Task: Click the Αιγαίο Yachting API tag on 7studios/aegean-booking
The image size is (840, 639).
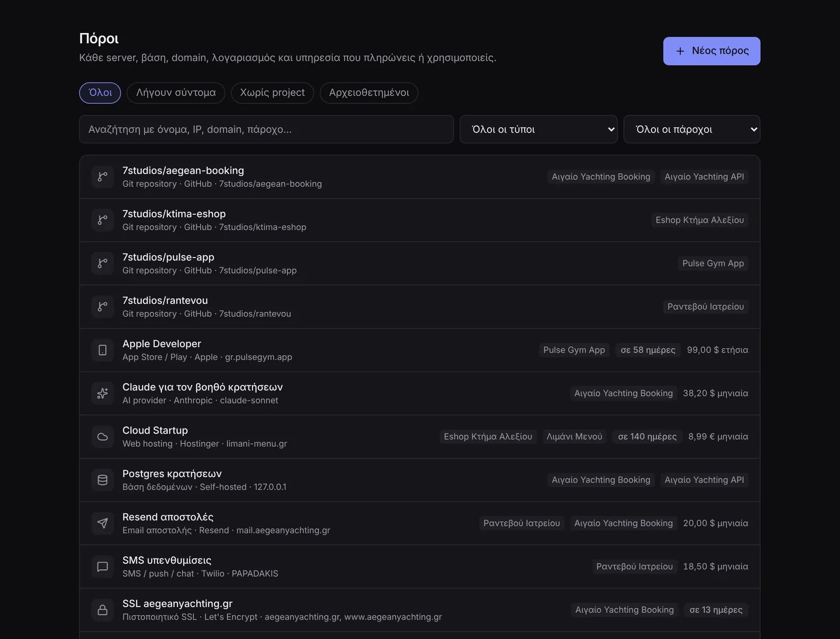Action: pos(704,177)
